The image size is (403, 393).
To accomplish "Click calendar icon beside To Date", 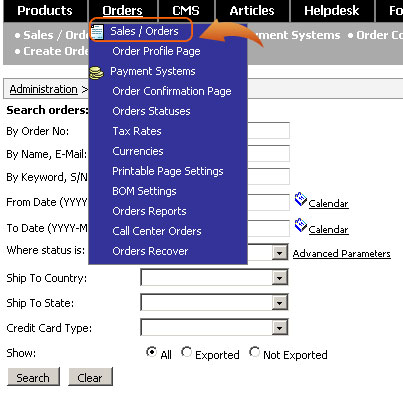I will pyautogui.click(x=300, y=225).
